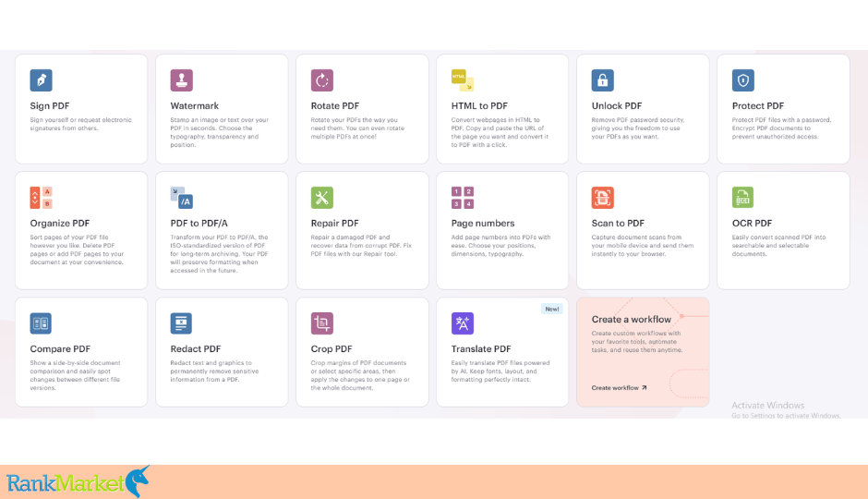Click Redact PDF title text

196,349
